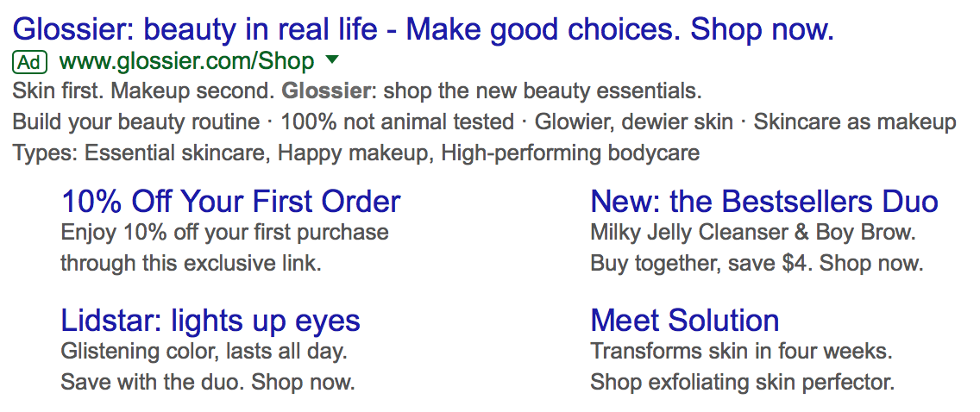This screenshot has width=980, height=412.
Task: Click the Skincare as makeup callout
Action: 855,122
